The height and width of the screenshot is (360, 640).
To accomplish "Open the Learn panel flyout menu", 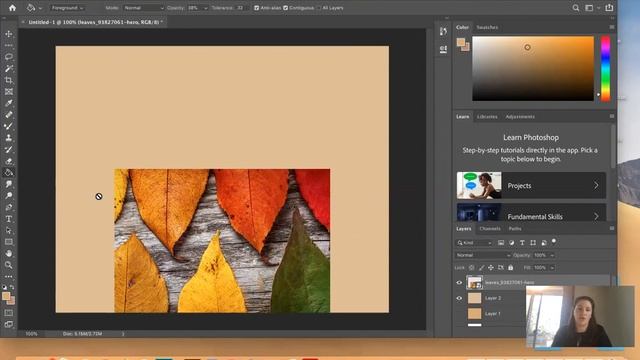I will [611, 116].
